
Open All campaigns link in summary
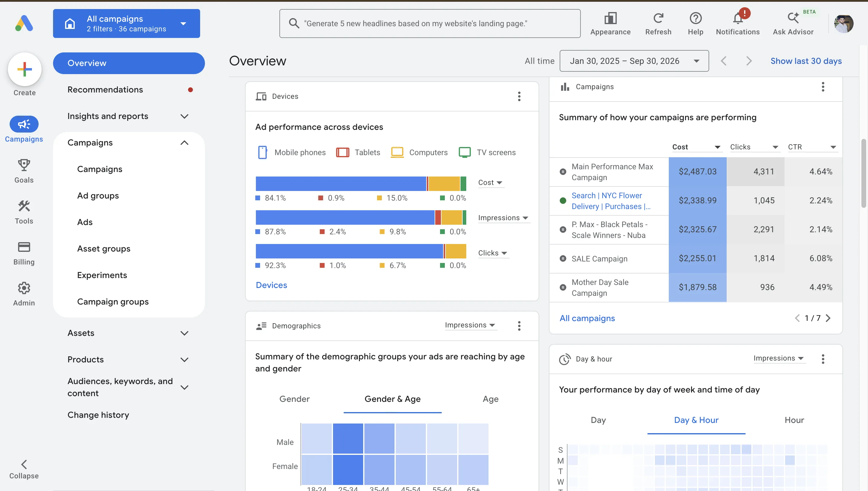pos(587,318)
